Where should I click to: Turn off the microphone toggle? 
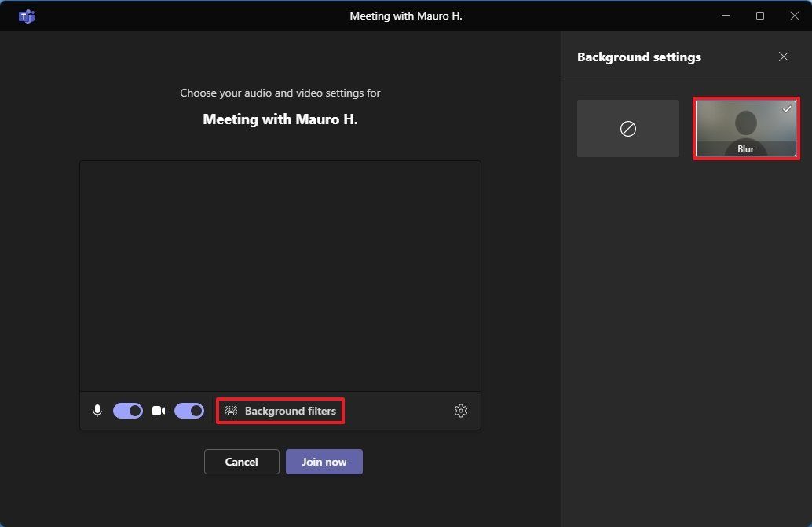(x=127, y=410)
